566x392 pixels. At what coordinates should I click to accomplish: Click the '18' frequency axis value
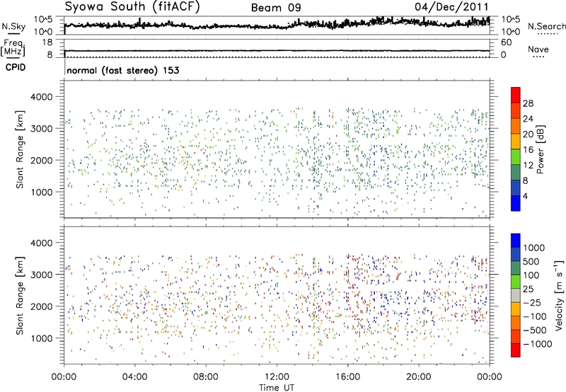[47, 42]
